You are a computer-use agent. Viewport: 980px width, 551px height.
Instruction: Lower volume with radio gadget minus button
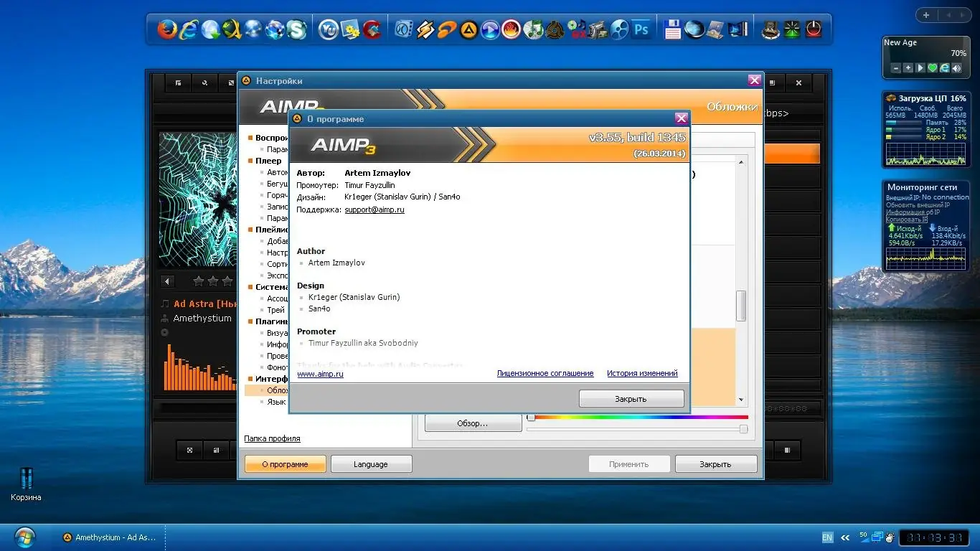[896, 68]
